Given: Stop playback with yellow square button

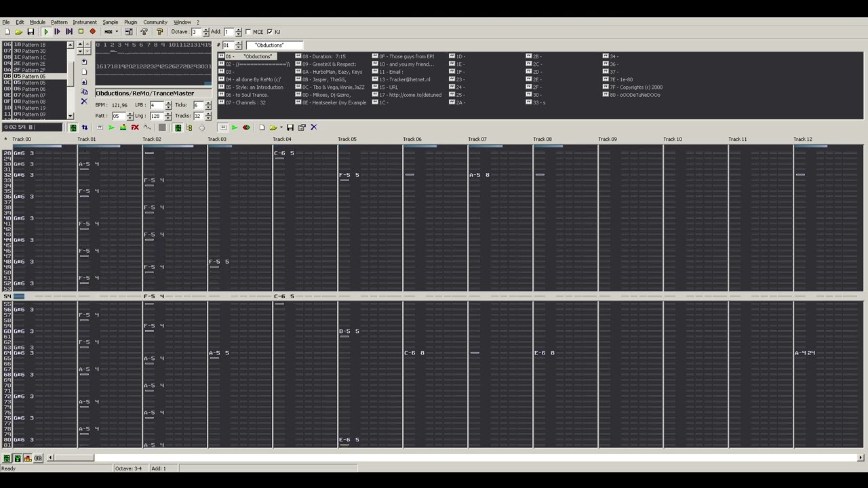Looking at the screenshot, I should (x=81, y=32).
